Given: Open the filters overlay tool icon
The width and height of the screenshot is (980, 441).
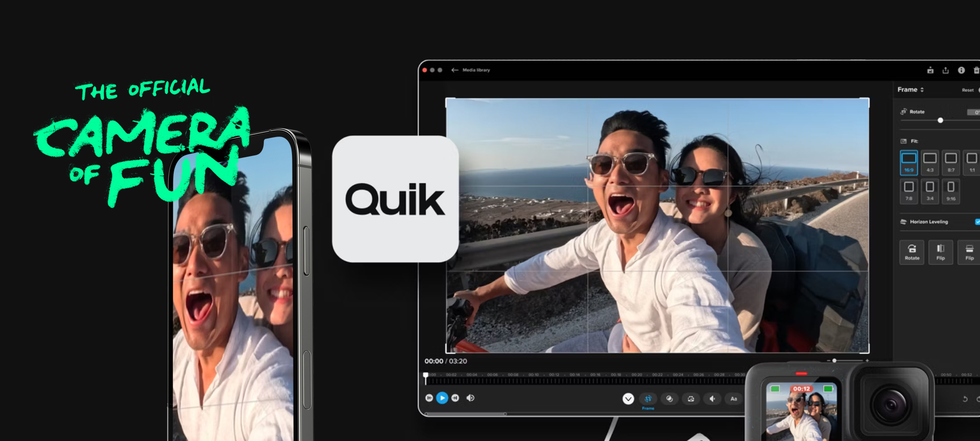Looking at the screenshot, I should 669,399.
